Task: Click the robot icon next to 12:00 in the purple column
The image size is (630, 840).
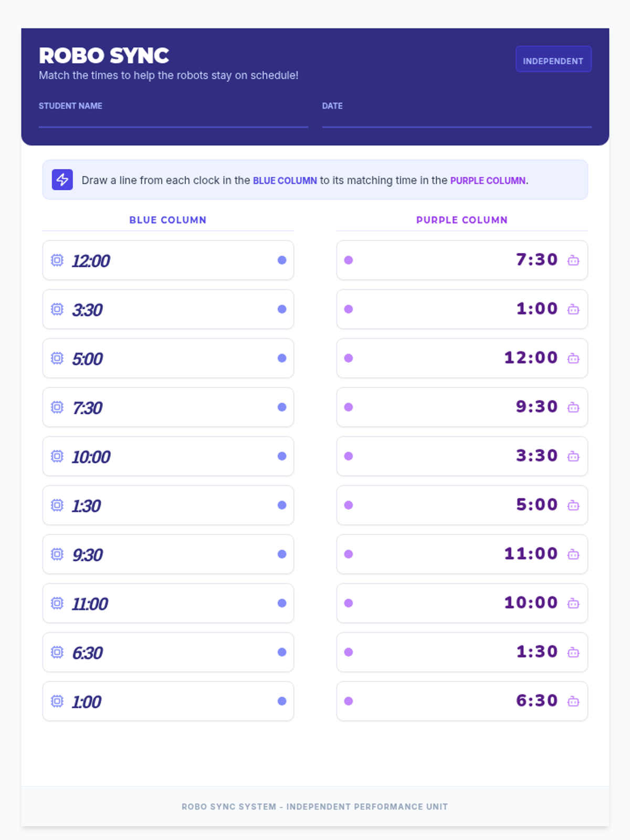Action: point(573,359)
